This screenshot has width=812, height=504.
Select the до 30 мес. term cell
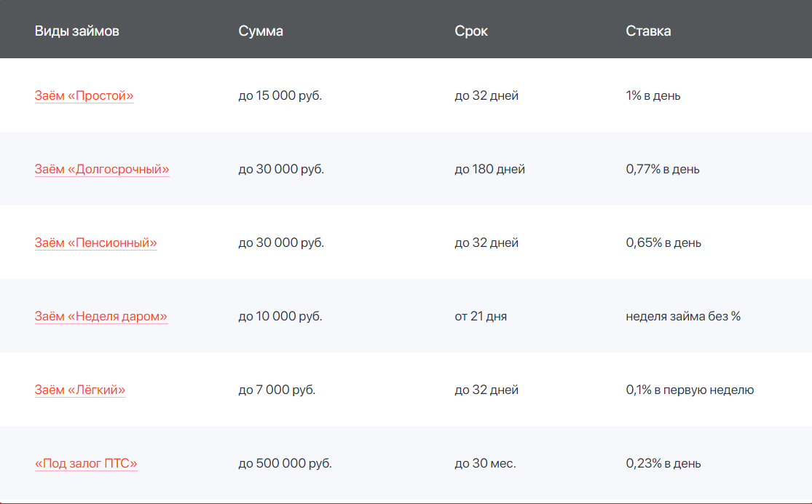pyautogui.click(x=485, y=463)
